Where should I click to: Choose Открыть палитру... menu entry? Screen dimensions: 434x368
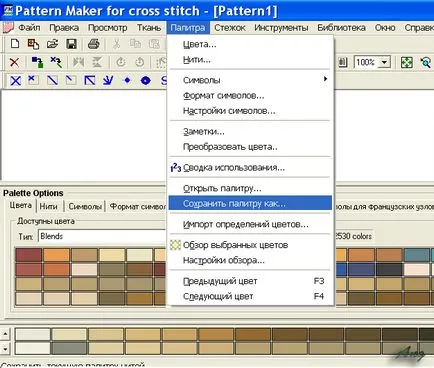(250, 188)
